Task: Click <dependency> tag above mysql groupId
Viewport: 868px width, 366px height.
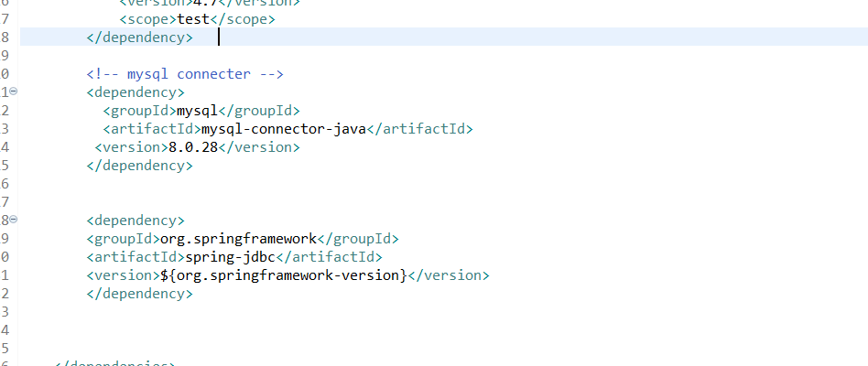Action: [136, 92]
